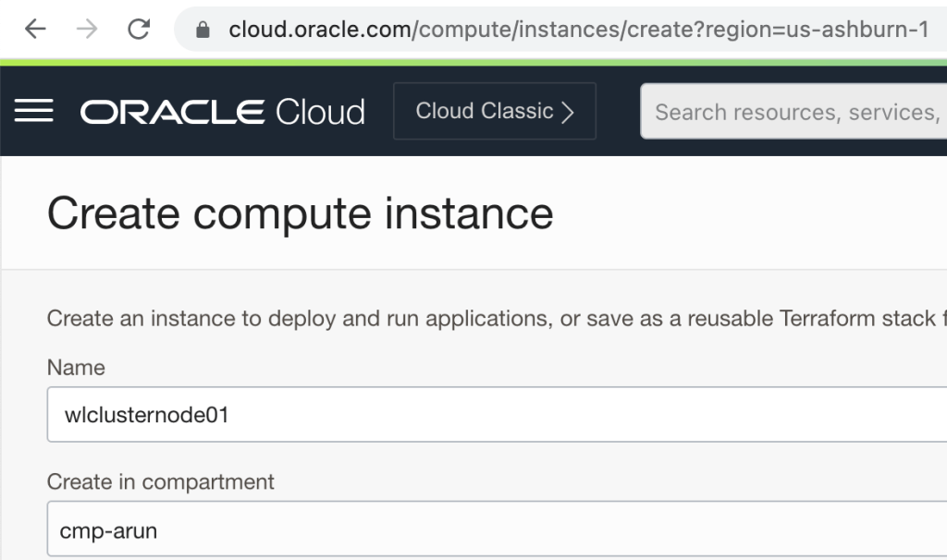Click the browser forward arrow

tap(87, 30)
